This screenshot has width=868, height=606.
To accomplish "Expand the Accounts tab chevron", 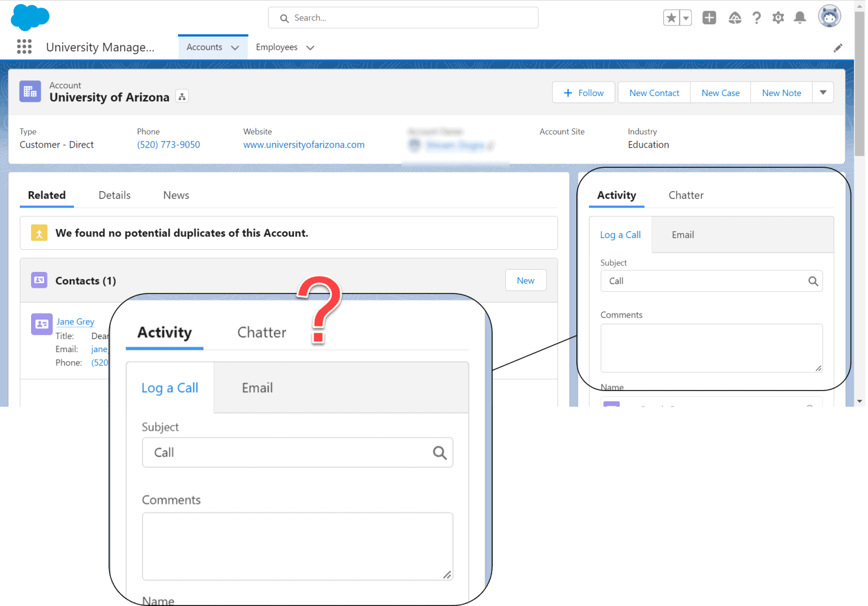I will tap(235, 47).
